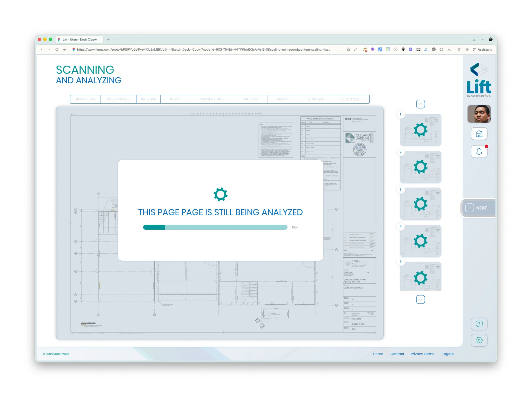Go back in browser history
The width and height of the screenshot is (532, 397).
click(x=42, y=50)
